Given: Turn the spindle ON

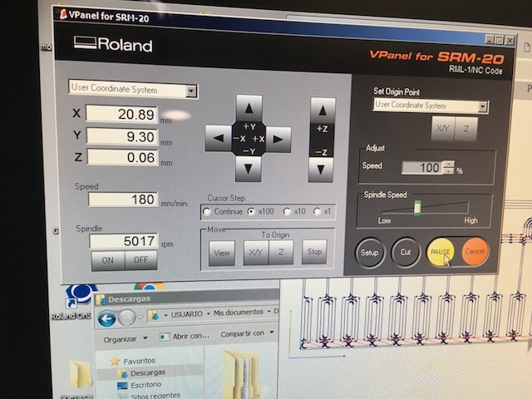Looking at the screenshot, I should tap(108, 260).
